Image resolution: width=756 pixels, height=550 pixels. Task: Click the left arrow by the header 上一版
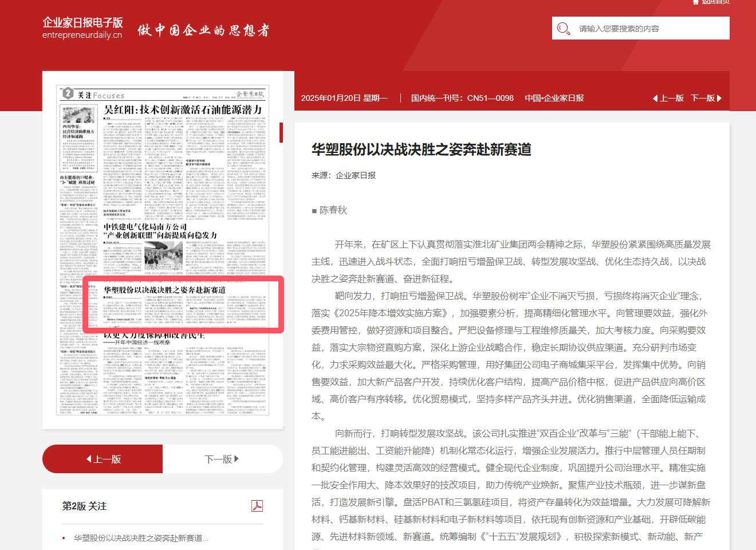tap(655, 99)
